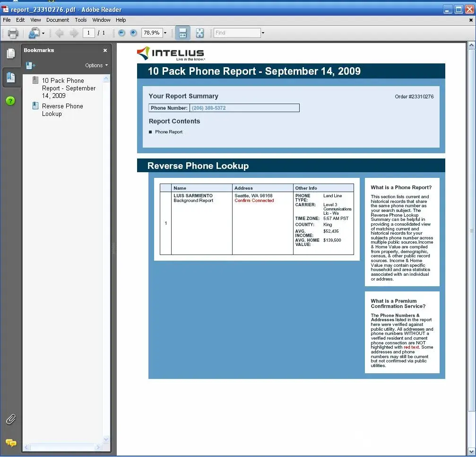Click the page number input field
Image resolution: width=476 pixels, height=457 pixels.
88,33
